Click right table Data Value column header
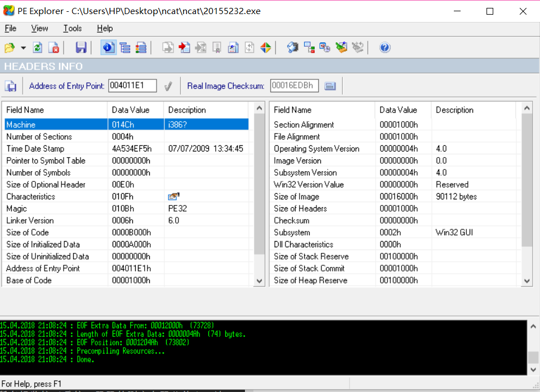This screenshot has height=392, width=540. pyautogui.click(x=403, y=110)
